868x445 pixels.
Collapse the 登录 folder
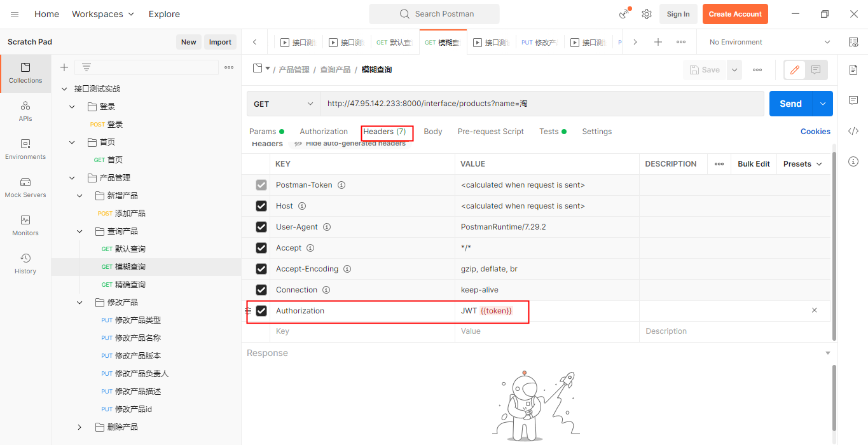[72, 107]
